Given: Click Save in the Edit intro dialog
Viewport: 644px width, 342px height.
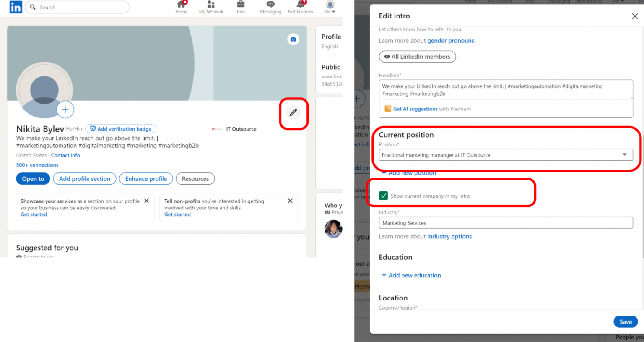Looking at the screenshot, I should click(x=626, y=321).
